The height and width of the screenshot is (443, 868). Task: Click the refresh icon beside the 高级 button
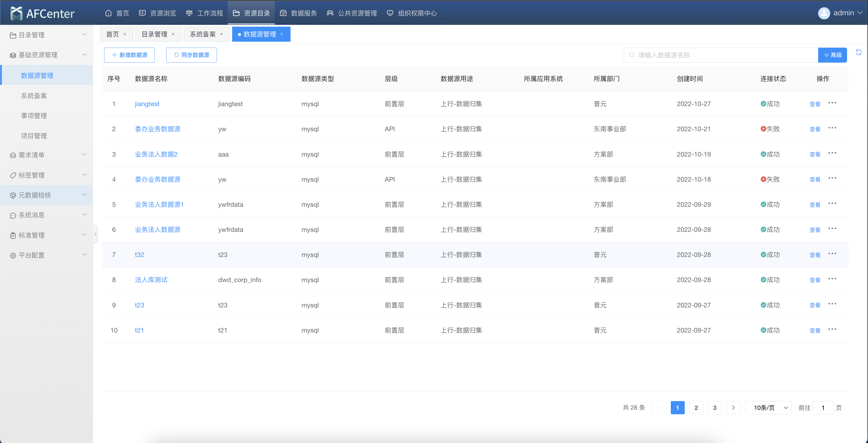point(859,52)
